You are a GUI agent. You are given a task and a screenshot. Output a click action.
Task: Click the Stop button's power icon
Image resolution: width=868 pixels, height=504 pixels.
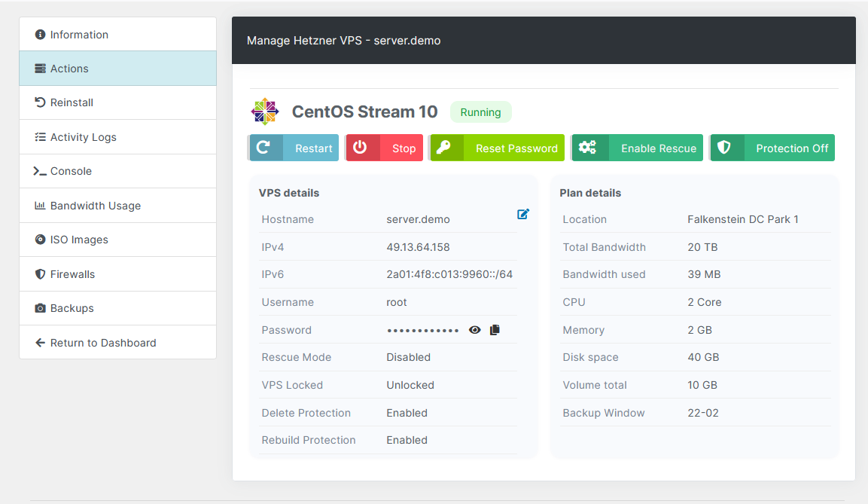click(360, 147)
